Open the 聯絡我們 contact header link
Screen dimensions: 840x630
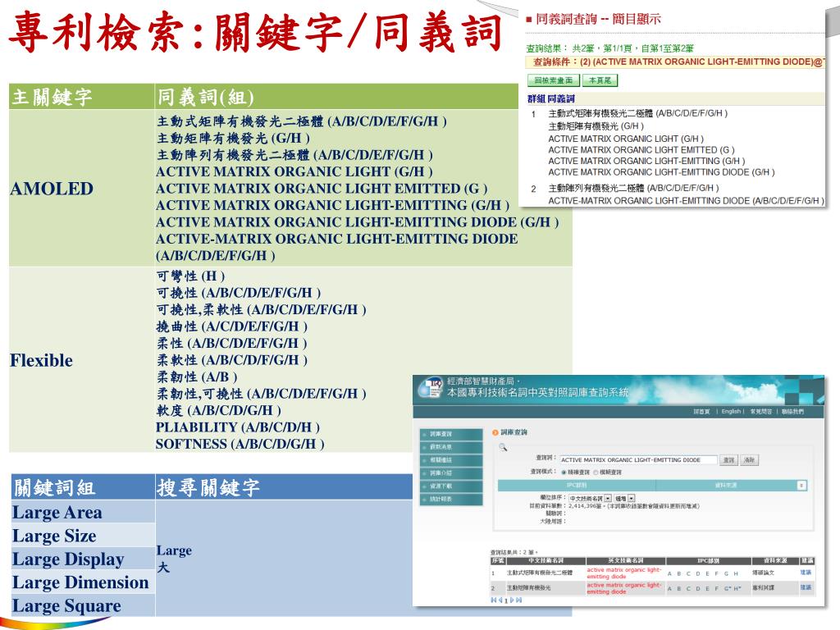[792, 412]
